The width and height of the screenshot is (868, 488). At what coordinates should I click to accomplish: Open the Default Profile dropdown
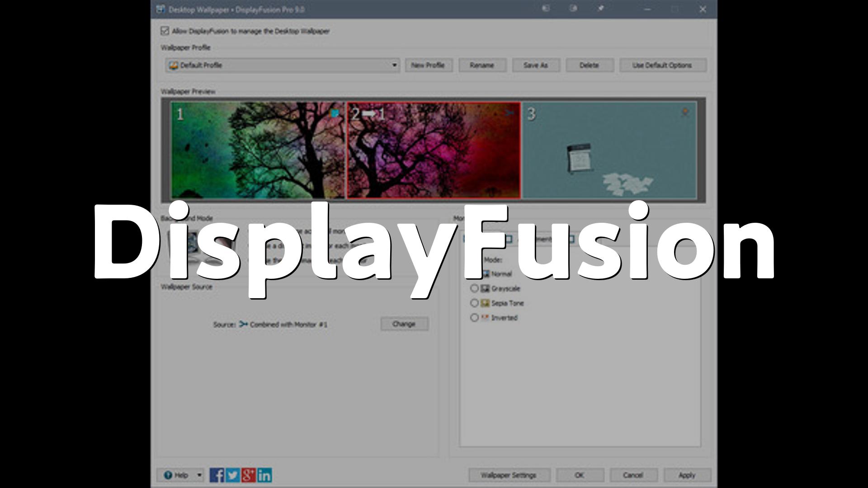283,65
